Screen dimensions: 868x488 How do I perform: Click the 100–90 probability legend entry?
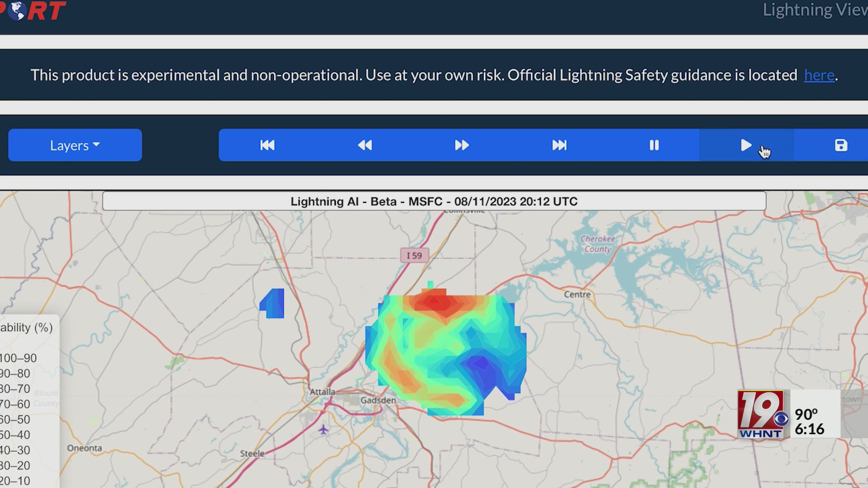tap(18, 358)
